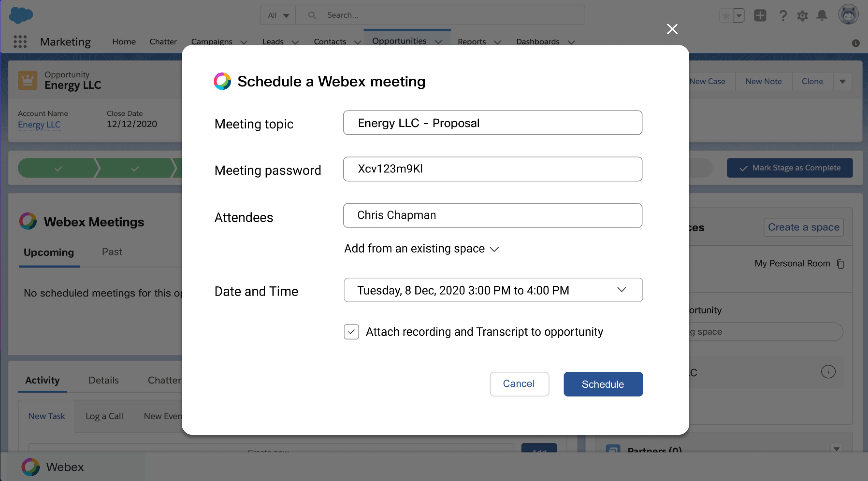This screenshot has height=481, width=868.
Task: Open the All search scope dropdown
Action: click(278, 15)
